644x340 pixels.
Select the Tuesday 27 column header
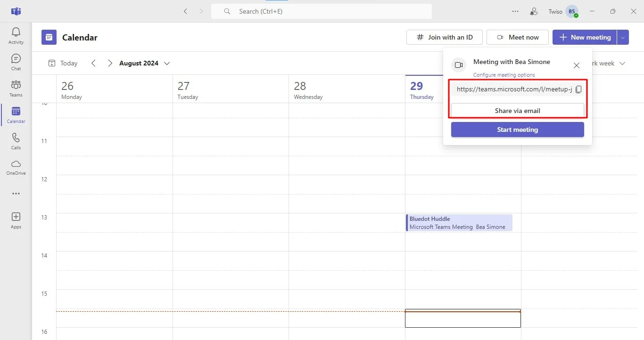(231, 89)
